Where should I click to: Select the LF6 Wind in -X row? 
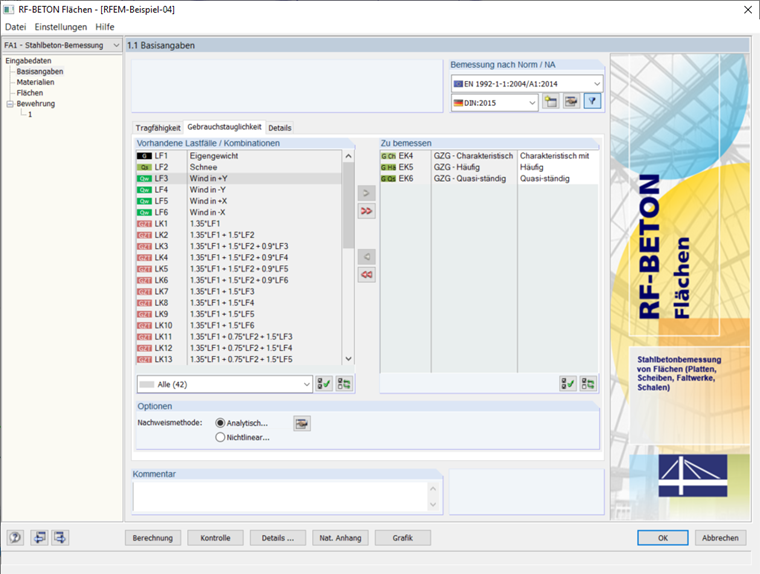point(239,212)
